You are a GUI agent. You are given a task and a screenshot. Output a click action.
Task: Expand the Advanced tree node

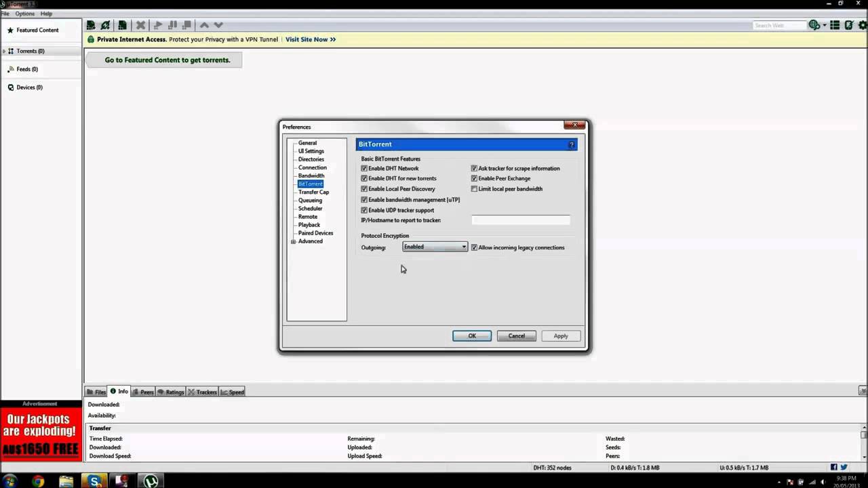click(x=293, y=241)
